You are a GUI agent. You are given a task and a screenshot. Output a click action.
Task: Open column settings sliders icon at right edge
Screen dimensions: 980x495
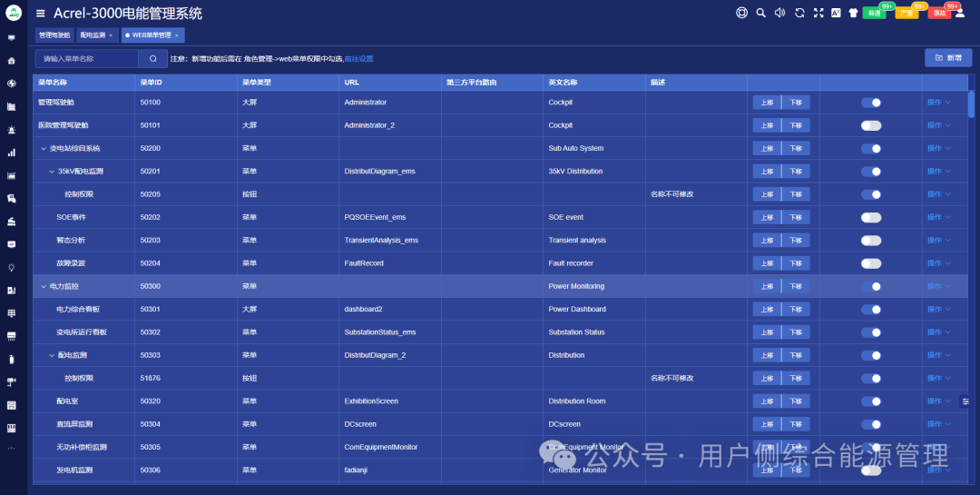pyautogui.click(x=965, y=401)
